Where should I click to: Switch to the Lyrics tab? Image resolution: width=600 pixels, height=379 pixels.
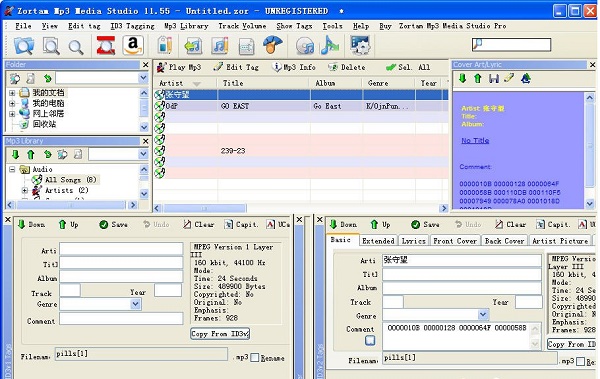tap(414, 241)
